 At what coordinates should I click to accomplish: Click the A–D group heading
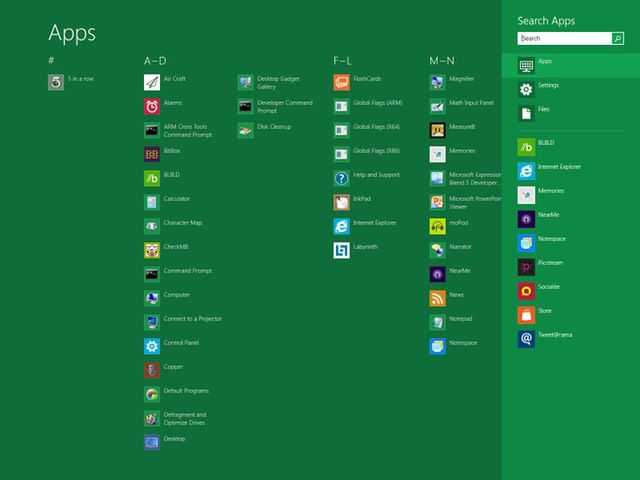point(155,61)
